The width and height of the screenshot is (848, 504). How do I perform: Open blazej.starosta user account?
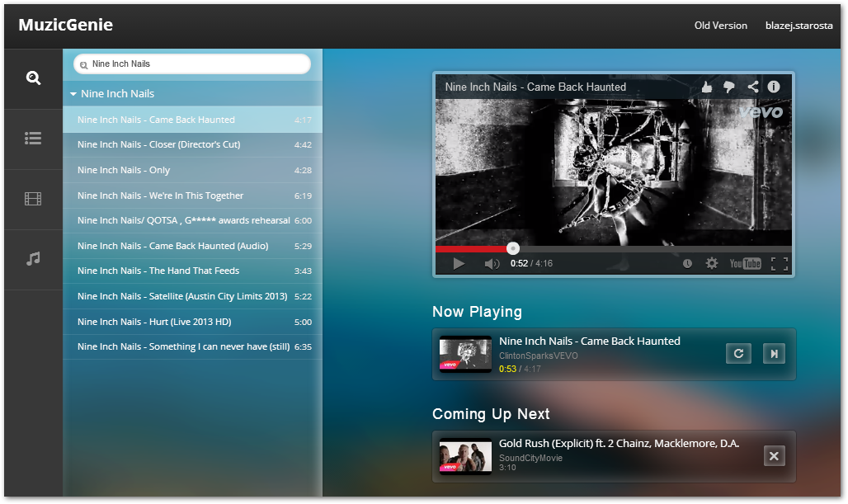[799, 26]
